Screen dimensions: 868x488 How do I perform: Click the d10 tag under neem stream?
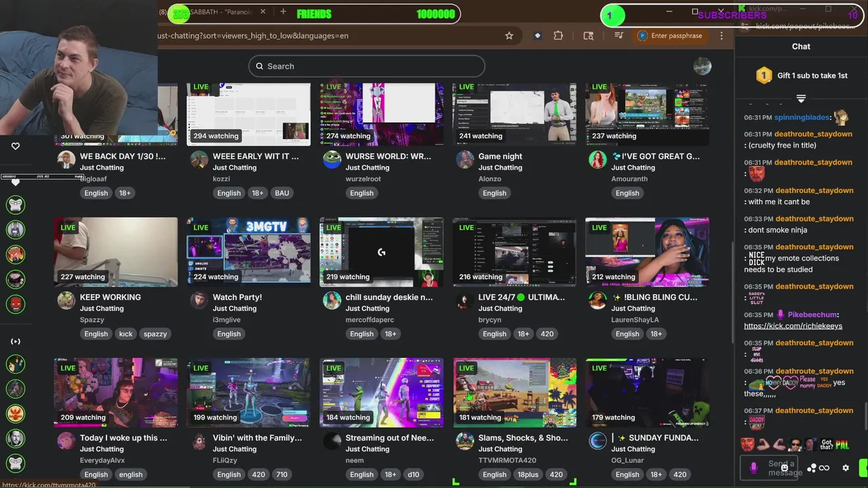point(414,475)
